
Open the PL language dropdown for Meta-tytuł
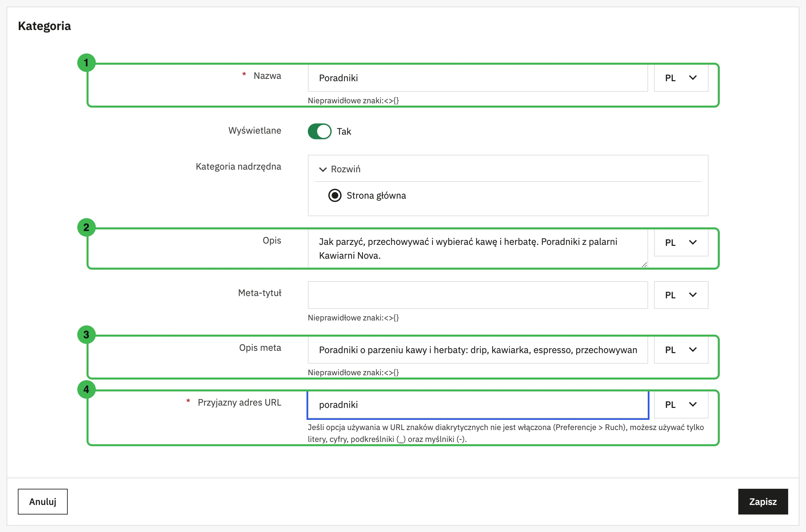coord(681,295)
